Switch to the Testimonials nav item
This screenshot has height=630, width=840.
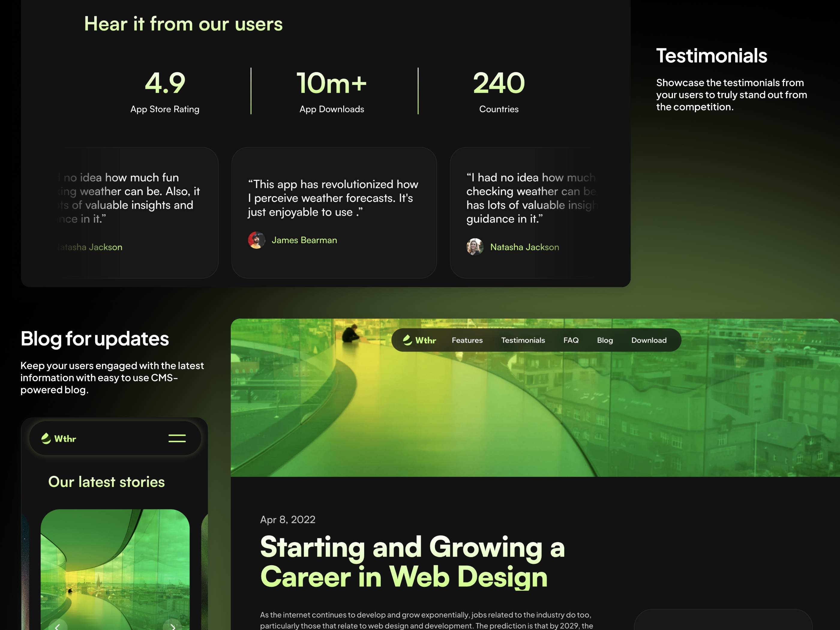523,340
